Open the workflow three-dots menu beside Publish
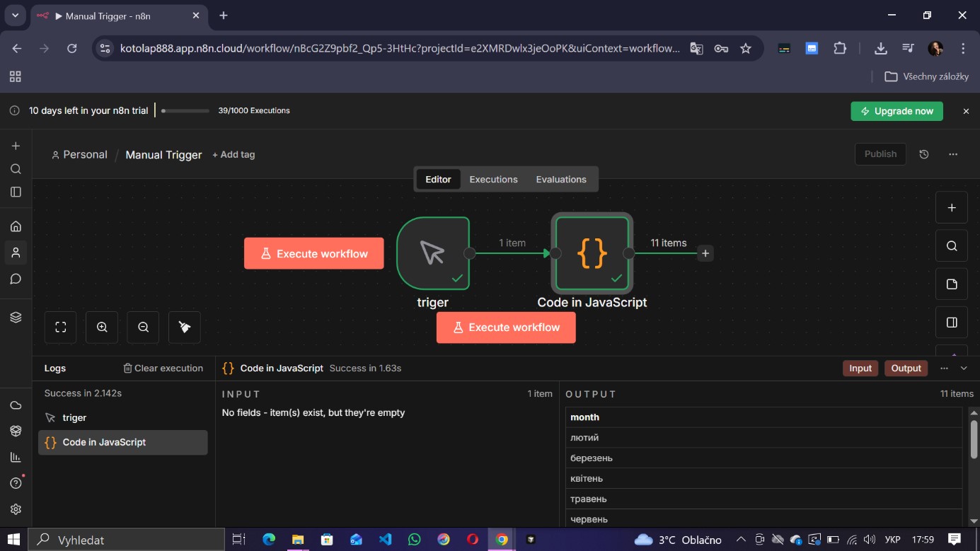This screenshot has height=551, width=980. click(x=953, y=154)
